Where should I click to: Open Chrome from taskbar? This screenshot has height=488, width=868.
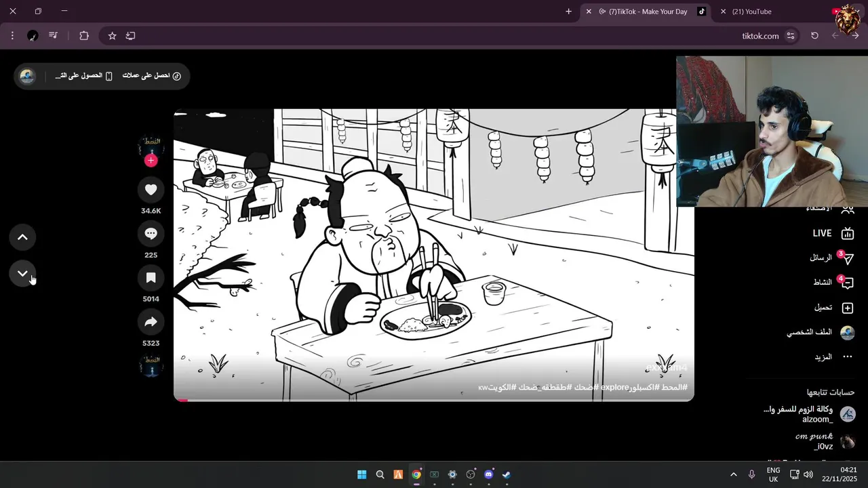(x=416, y=474)
